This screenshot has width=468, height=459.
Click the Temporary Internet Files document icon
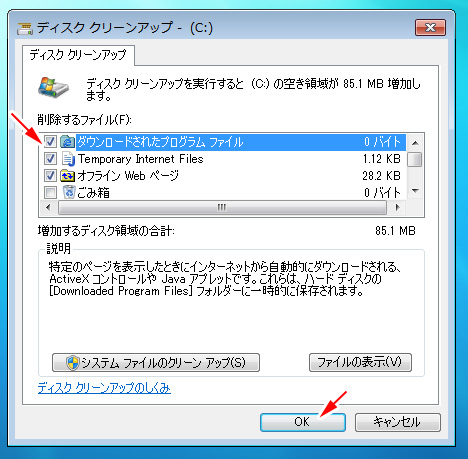[x=68, y=159]
